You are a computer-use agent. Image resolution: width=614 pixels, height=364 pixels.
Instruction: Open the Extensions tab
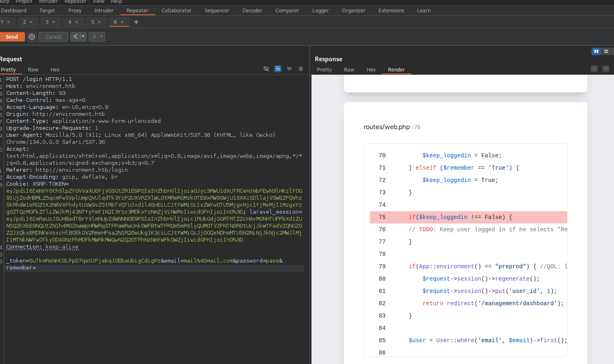click(x=391, y=11)
